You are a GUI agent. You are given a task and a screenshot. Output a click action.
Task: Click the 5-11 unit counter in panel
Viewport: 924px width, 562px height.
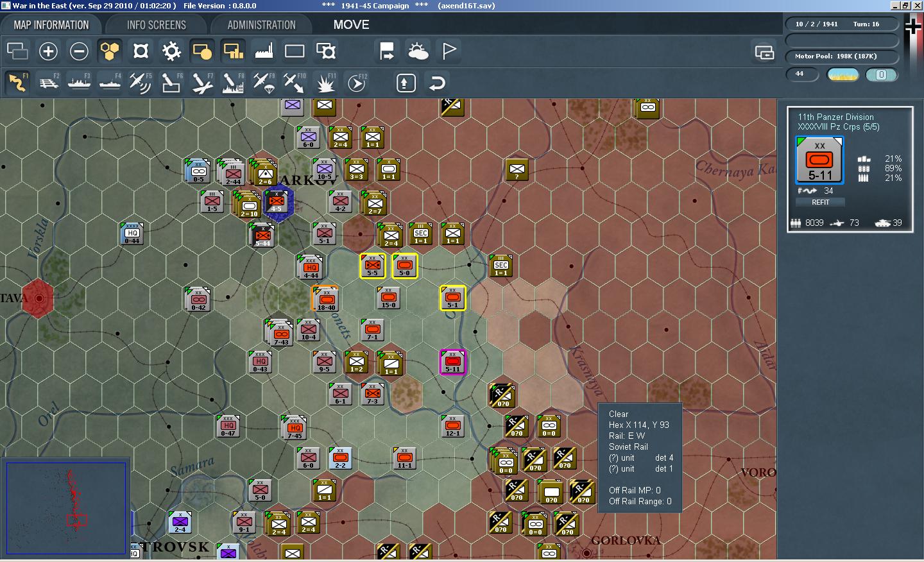820,161
